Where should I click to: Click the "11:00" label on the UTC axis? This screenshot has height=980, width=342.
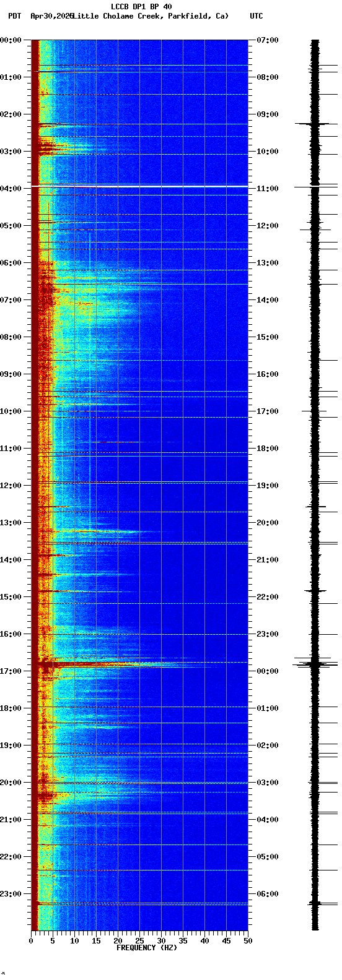coord(267,189)
